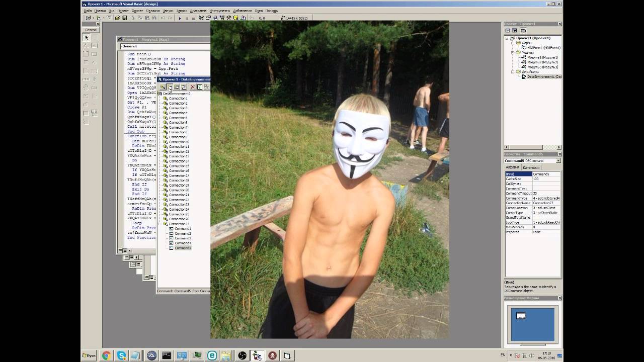
Task: Open the command prompt from the taskbar
Action: [167, 355]
